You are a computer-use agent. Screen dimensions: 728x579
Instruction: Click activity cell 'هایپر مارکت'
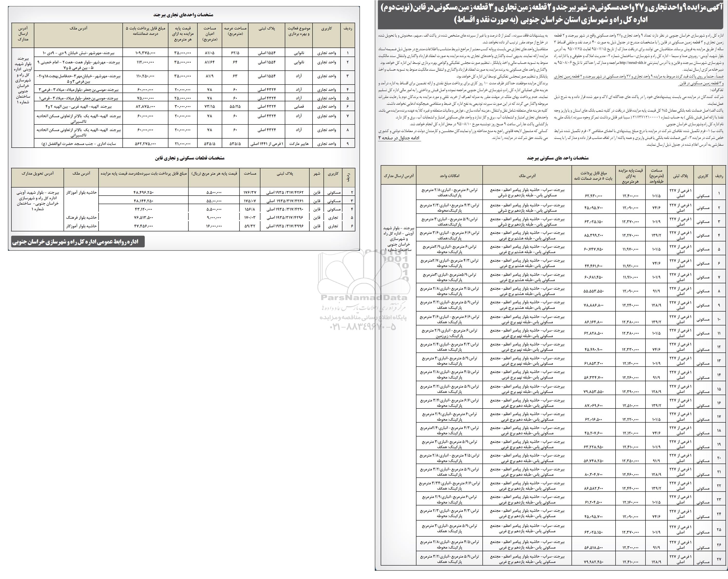[x=299, y=144]
